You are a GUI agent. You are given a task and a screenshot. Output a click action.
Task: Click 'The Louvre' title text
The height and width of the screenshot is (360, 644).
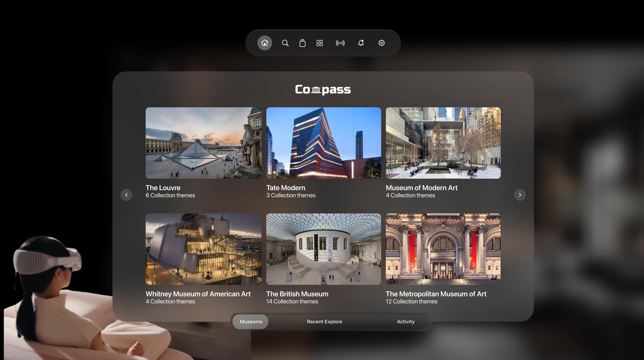tap(163, 188)
